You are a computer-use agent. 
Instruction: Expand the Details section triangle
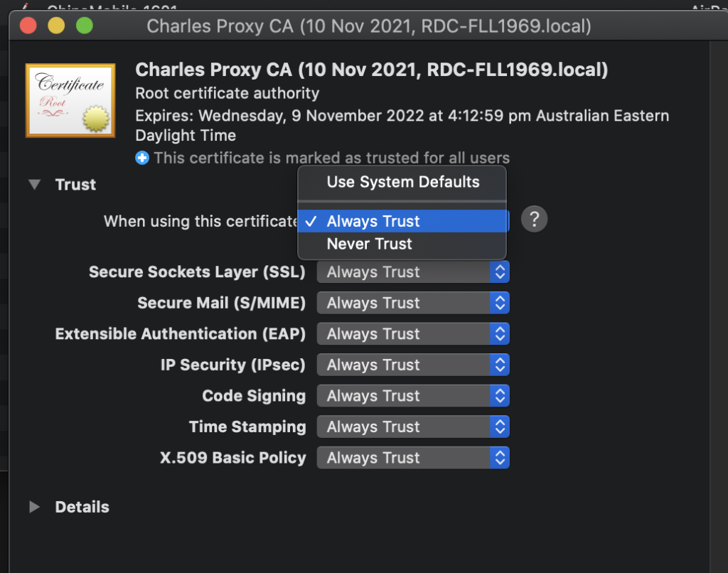34,507
